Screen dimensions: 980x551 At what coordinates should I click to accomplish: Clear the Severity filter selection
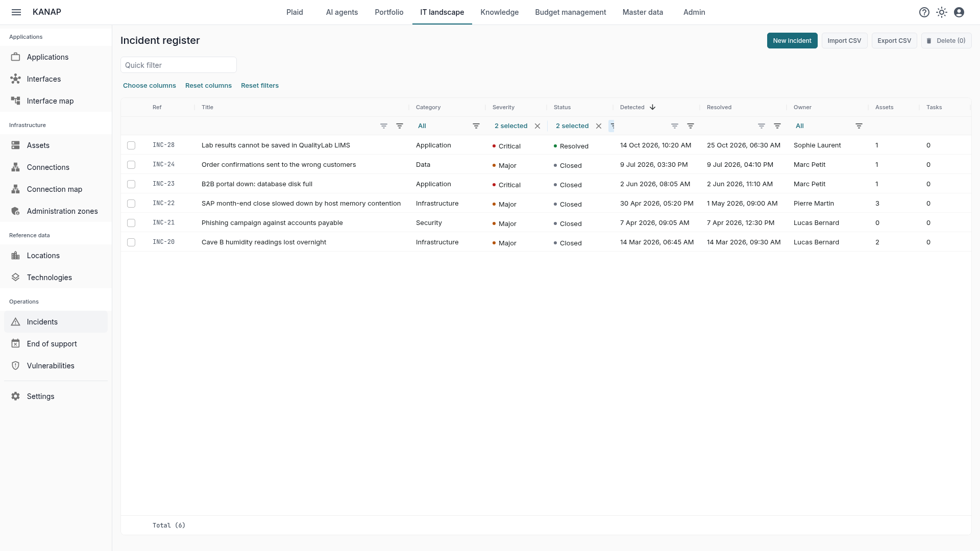coord(537,126)
